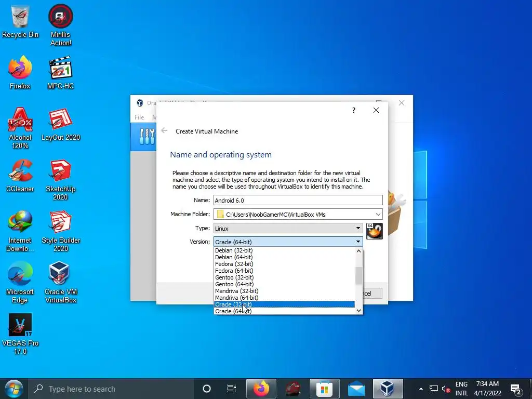This screenshot has width=532, height=399.
Task: Select the Microsoft Edge desktop icon
Action: click(20, 283)
